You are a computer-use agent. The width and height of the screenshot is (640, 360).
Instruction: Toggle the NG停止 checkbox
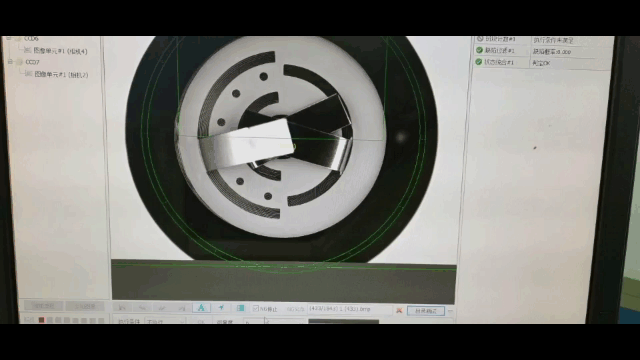coord(256,309)
